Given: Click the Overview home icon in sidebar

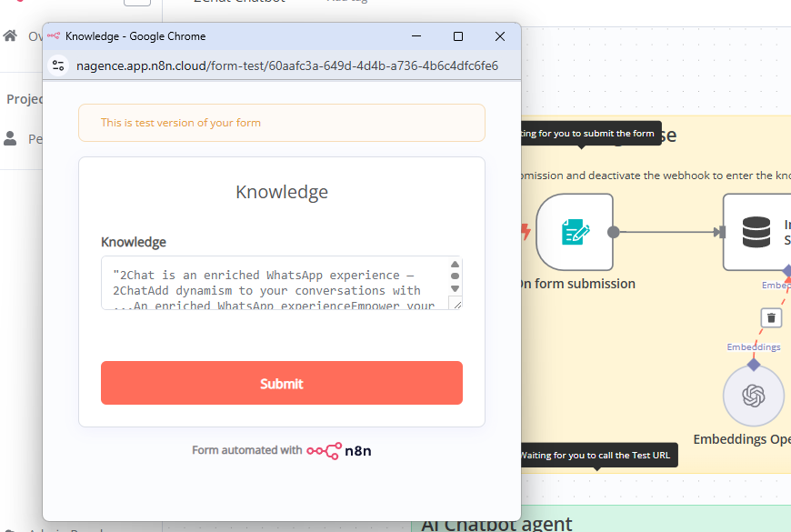Looking at the screenshot, I should [x=10, y=36].
